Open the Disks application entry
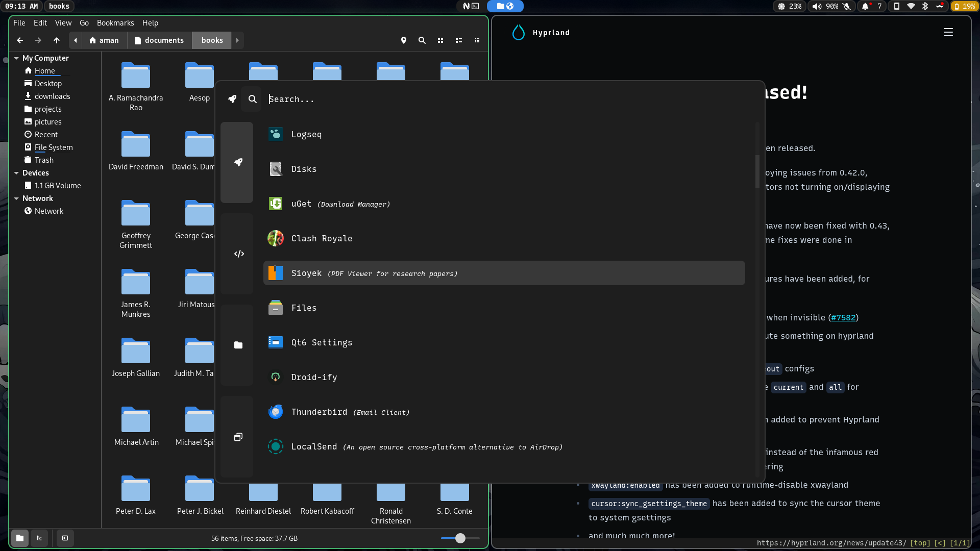Image resolution: width=980 pixels, height=551 pixels. tap(504, 169)
